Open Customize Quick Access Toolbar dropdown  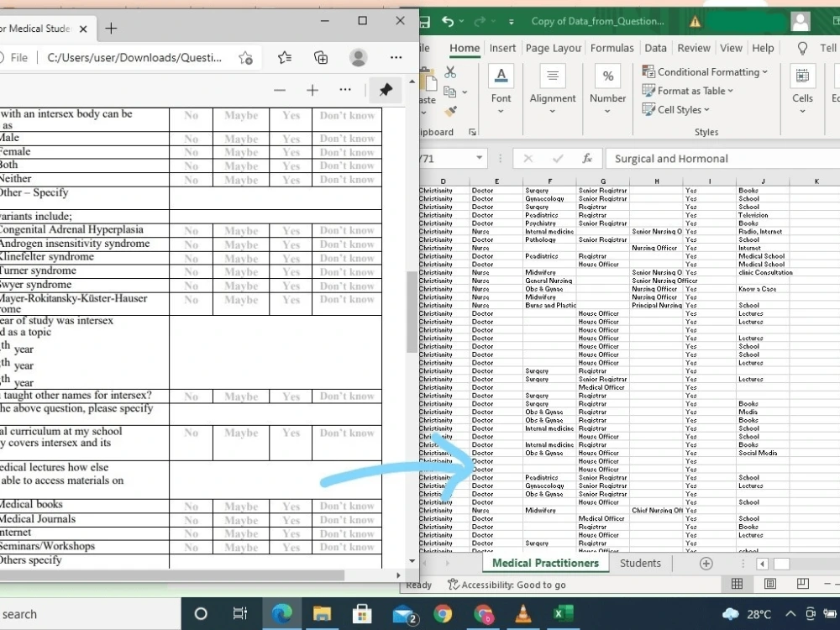coord(511,22)
